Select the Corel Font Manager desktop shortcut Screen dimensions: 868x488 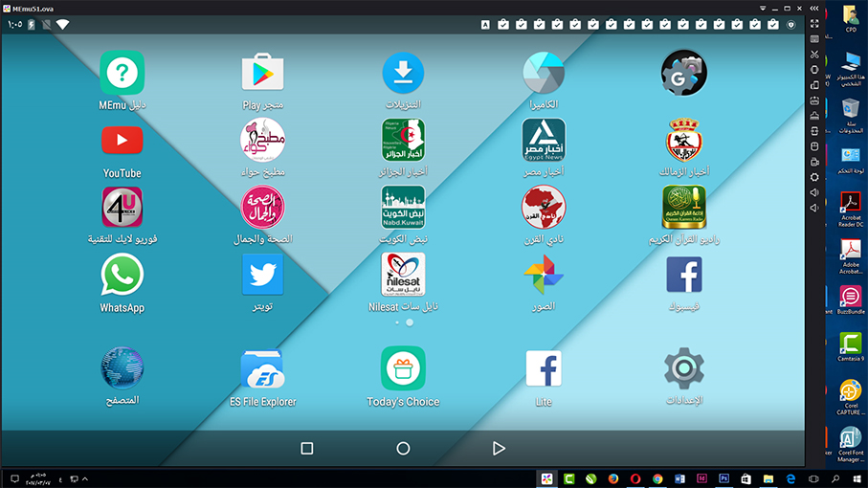pos(851,444)
